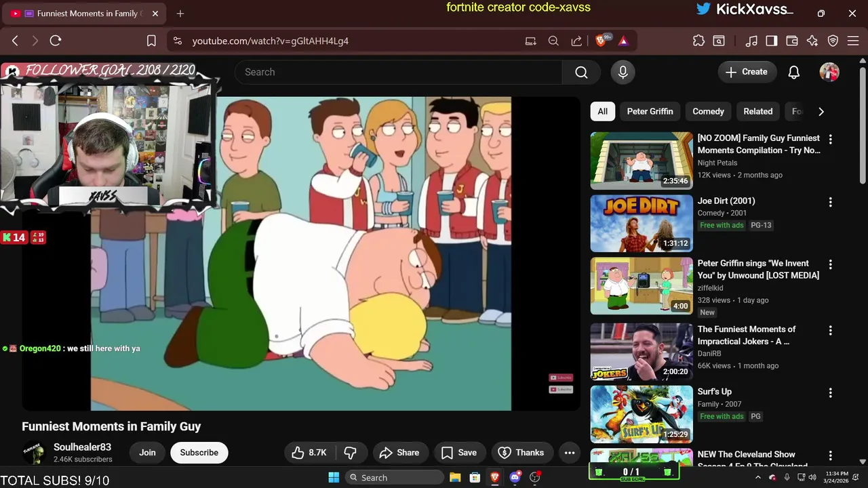Share the Family Guy video
868x488 pixels.
[399, 453]
